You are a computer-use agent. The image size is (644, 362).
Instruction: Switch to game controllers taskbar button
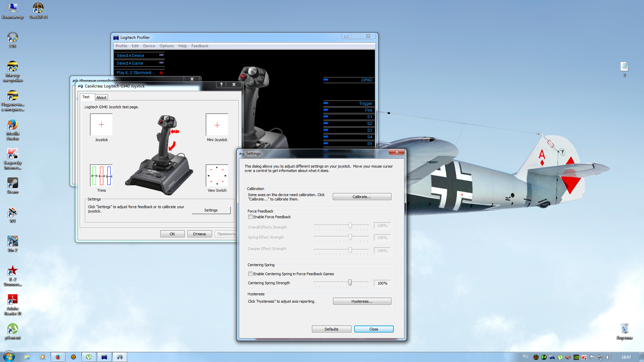point(120,357)
